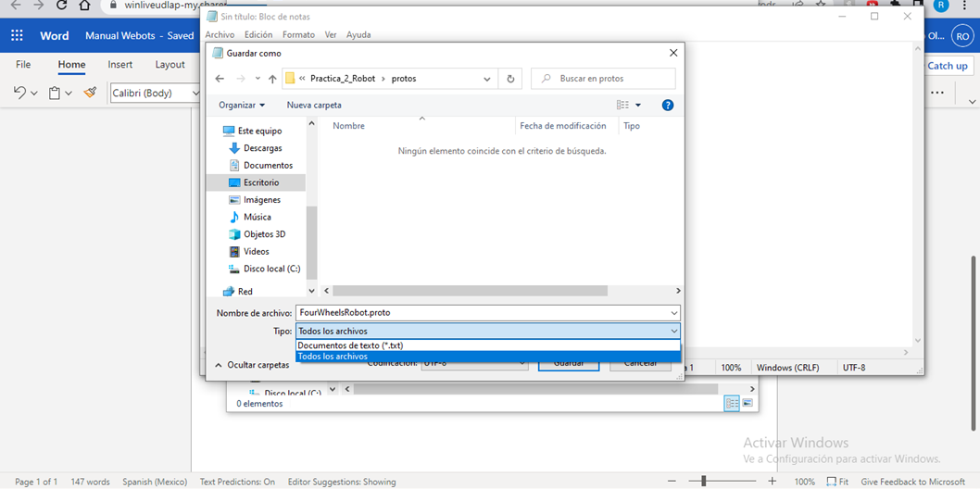Switch to the Layout tab in Word
Image resolution: width=980 pixels, height=489 pixels.
point(170,64)
